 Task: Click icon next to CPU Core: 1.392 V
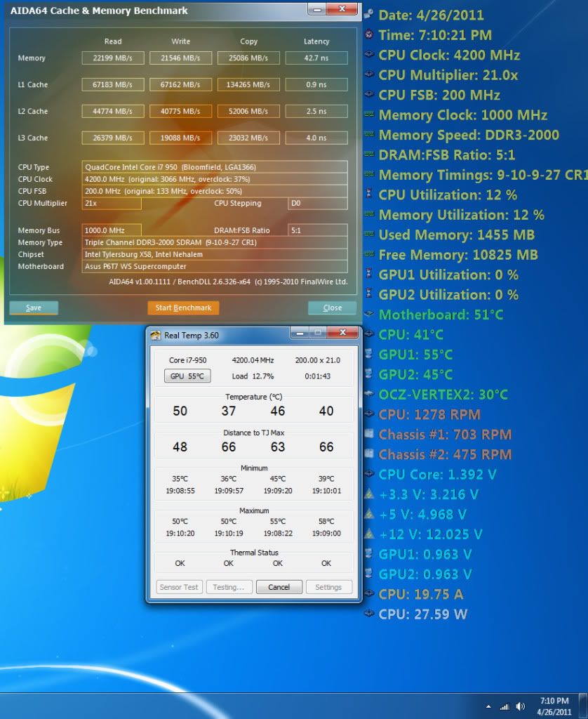tap(369, 473)
